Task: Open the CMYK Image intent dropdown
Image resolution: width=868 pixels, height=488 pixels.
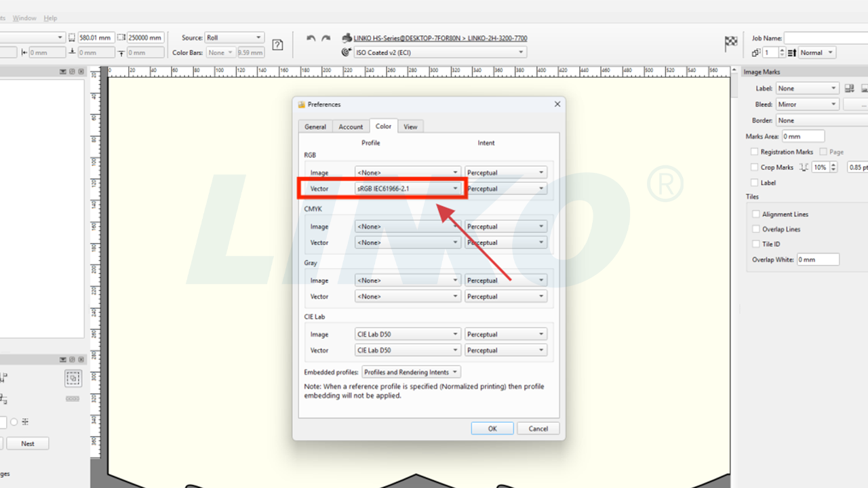Action: (506, 226)
